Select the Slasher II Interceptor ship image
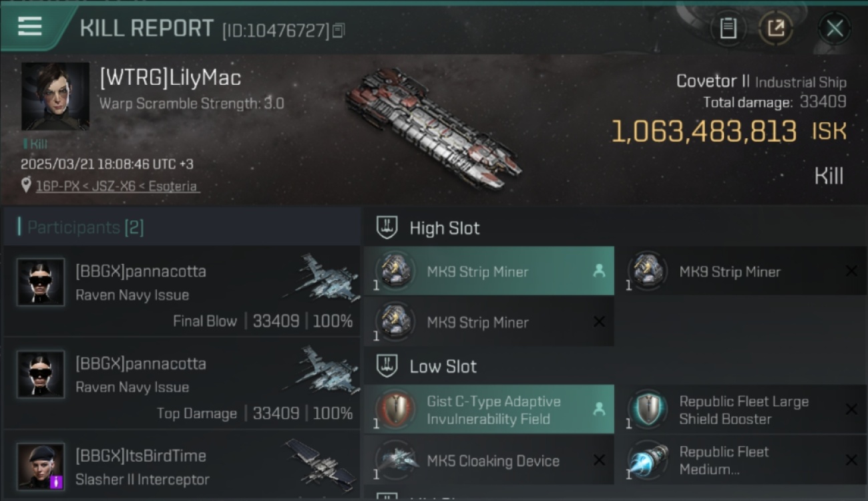The image size is (868, 501). (319, 462)
